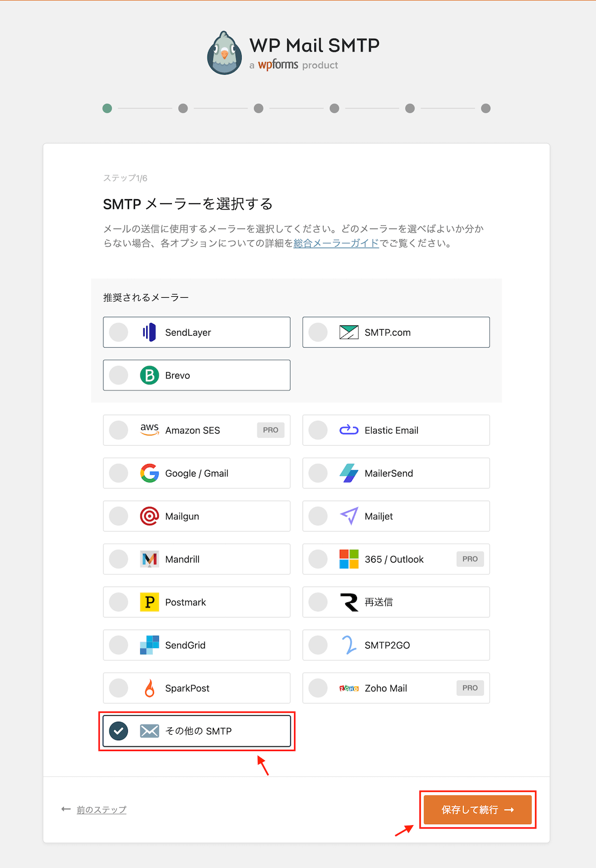Screen dimensions: 596x868
Task: Click the Google G logo
Action: [150, 473]
